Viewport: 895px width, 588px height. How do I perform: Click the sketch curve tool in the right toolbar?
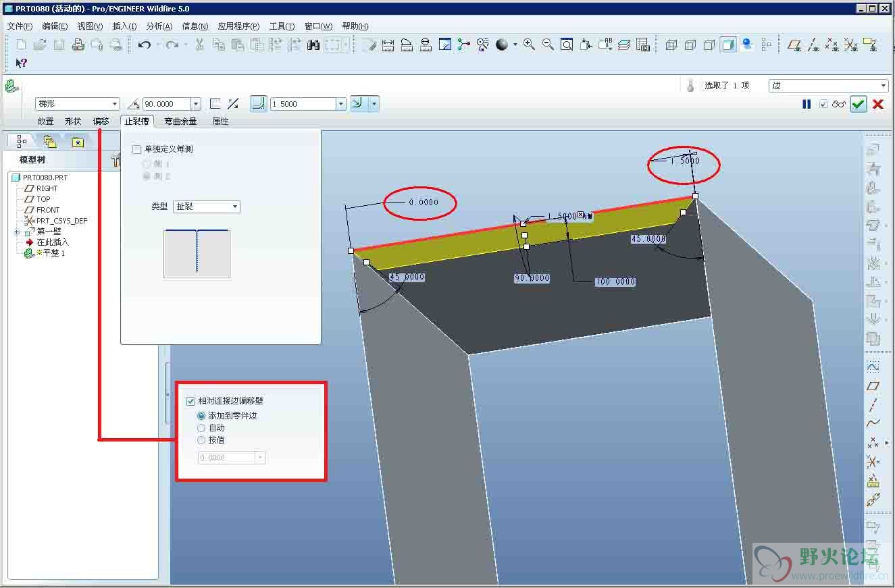873,367
